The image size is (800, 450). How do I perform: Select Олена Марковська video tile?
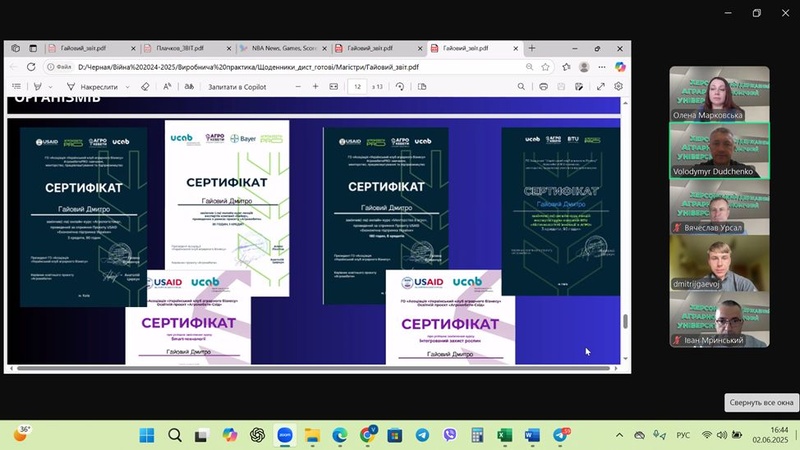click(719, 94)
